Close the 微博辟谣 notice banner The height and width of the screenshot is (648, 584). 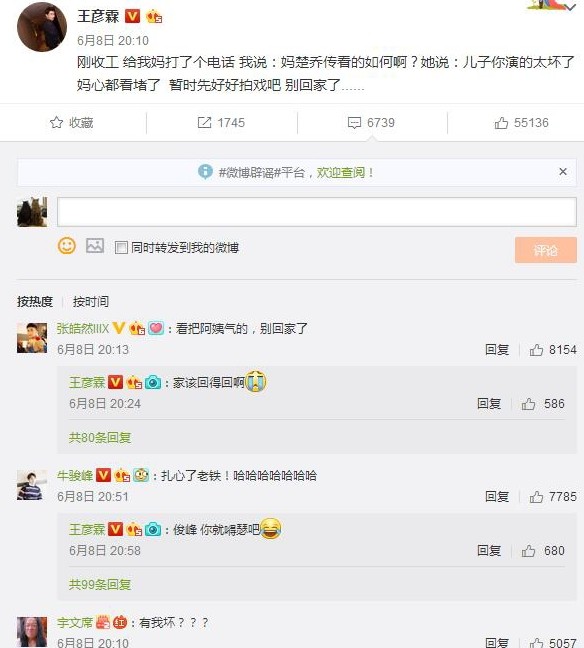point(563,172)
